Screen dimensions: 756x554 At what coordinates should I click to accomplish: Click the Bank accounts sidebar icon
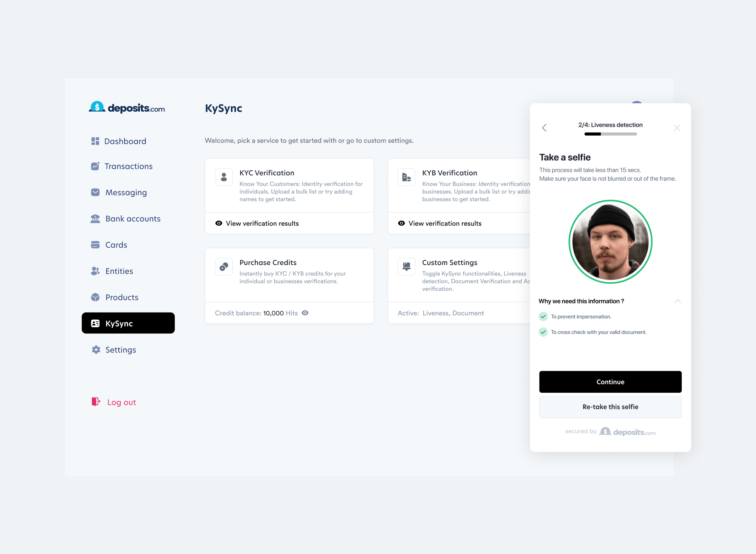pyautogui.click(x=95, y=218)
